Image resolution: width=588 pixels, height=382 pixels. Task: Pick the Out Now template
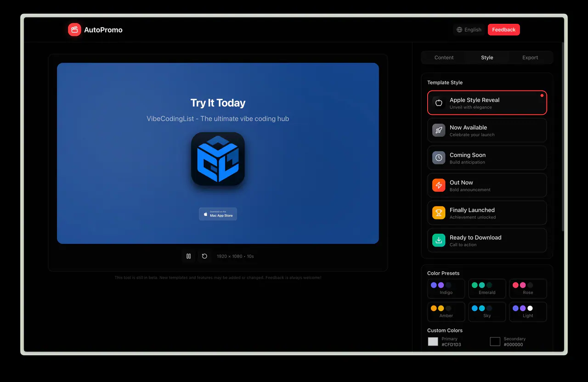[487, 185]
